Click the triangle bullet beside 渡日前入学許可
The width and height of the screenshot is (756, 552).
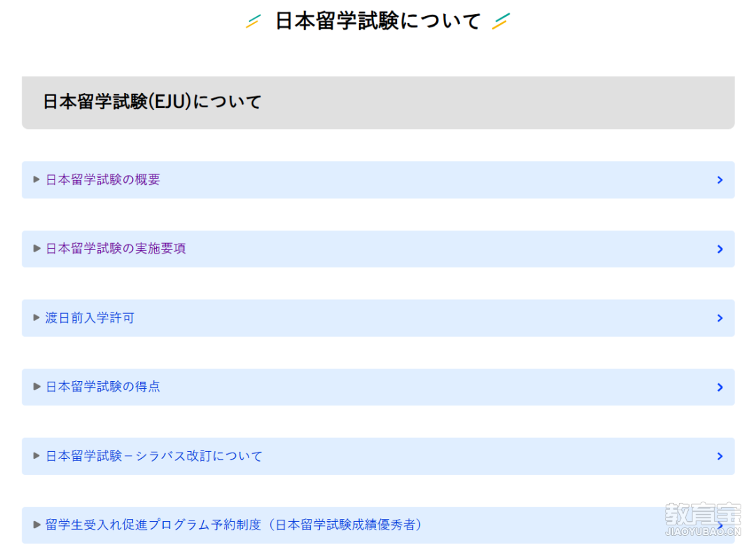click(36, 317)
